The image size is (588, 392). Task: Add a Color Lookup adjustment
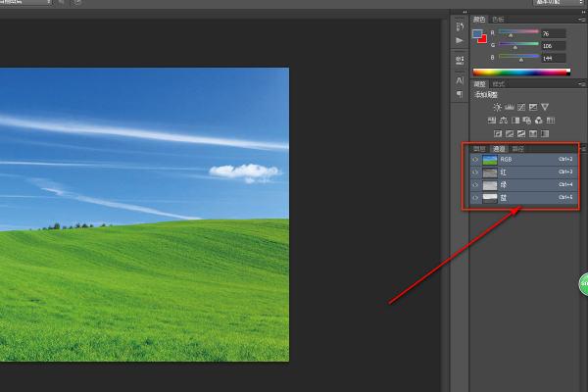[551, 121]
